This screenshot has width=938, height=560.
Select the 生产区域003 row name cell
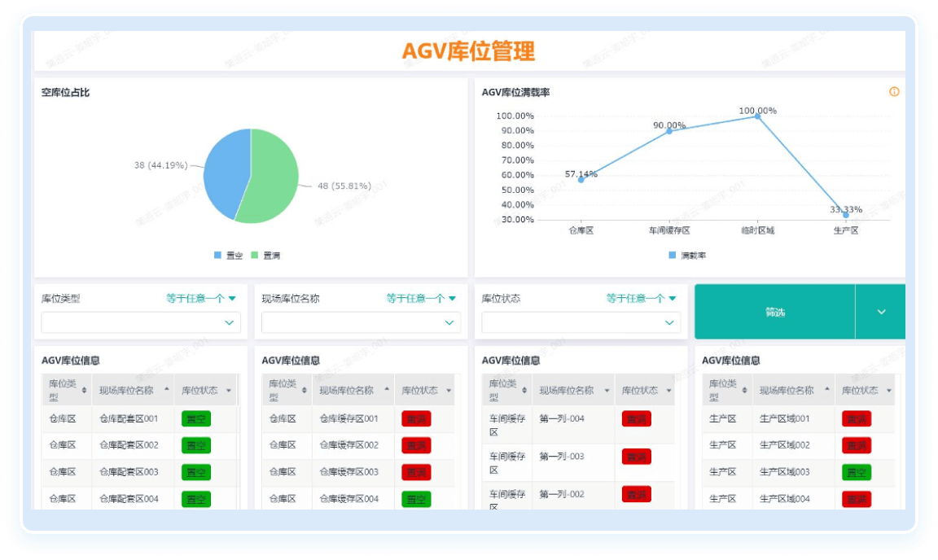click(784, 472)
